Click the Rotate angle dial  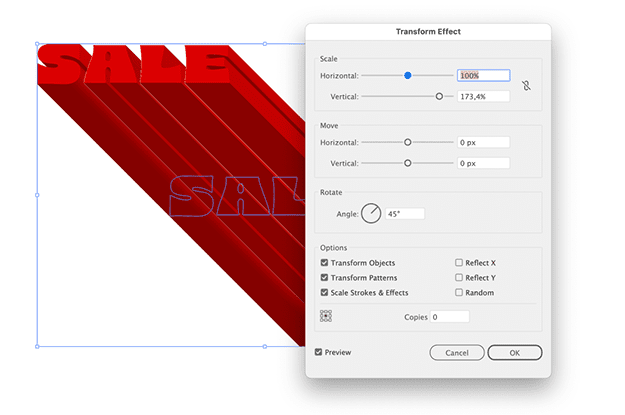(371, 213)
